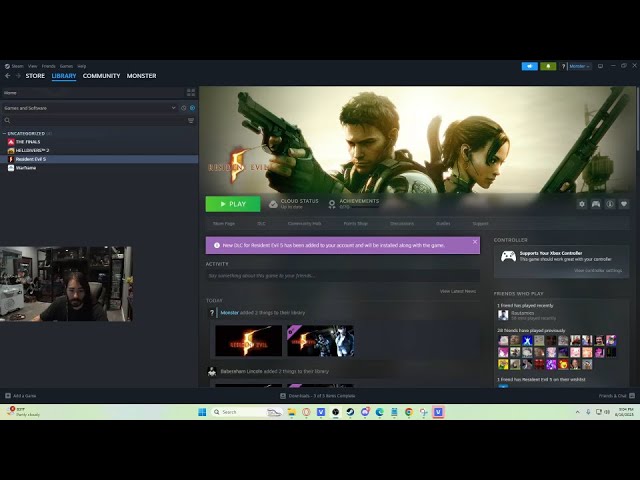Open the View menu
Viewport: 640px width, 480px height.
(x=33, y=66)
